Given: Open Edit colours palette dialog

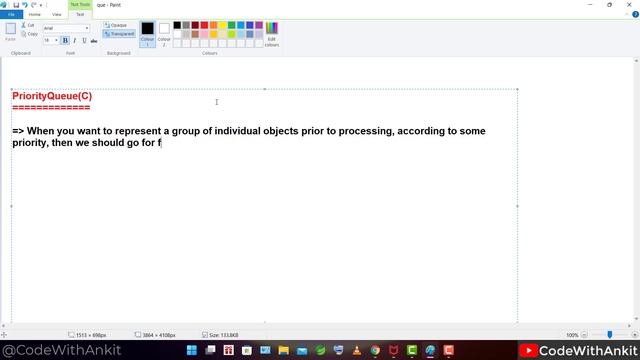Looking at the screenshot, I should [x=271, y=34].
